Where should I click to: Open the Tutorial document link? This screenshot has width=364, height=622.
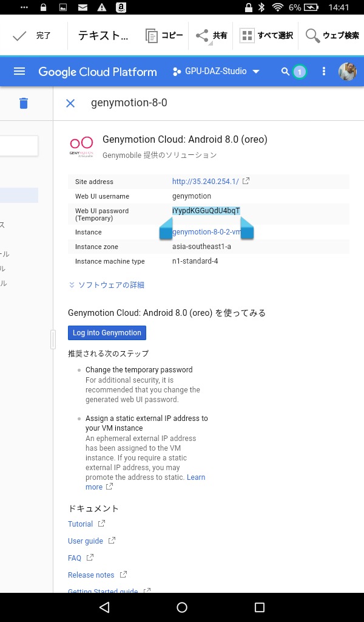point(81,524)
